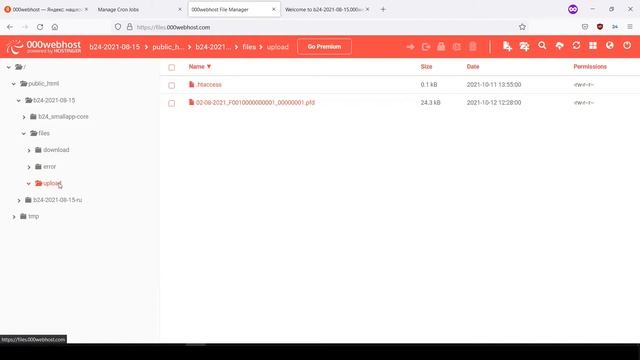Collapse the files folder chevron

coord(24,133)
